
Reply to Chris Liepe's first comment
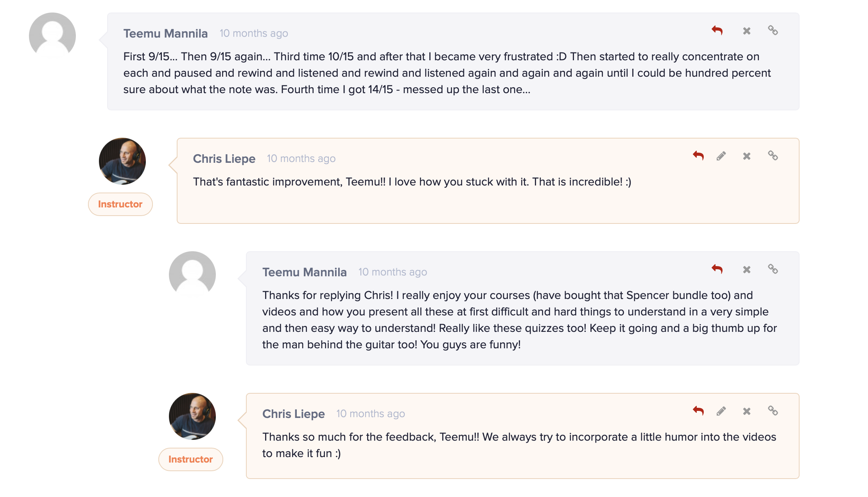[x=698, y=156]
